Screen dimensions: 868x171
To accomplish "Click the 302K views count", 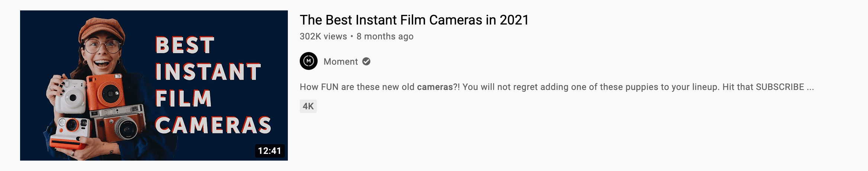I will tap(323, 36).
